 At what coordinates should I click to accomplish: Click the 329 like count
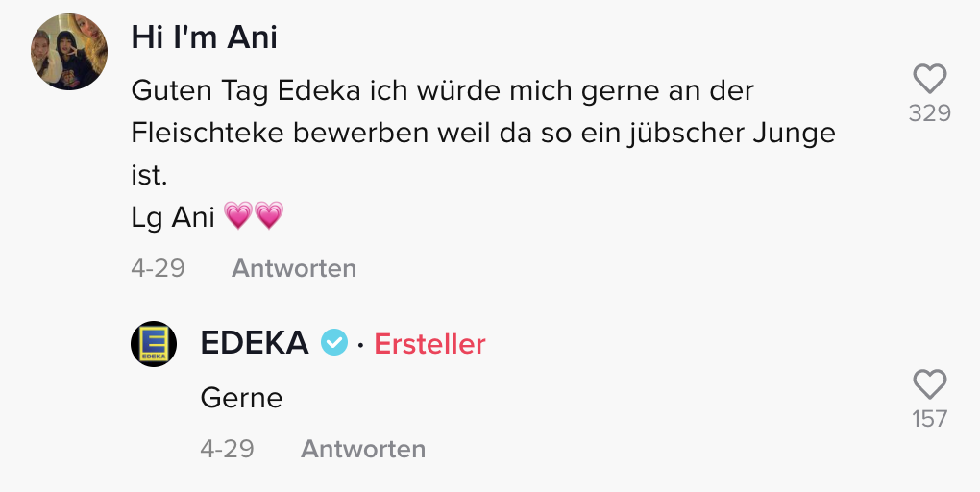(929, 113)
